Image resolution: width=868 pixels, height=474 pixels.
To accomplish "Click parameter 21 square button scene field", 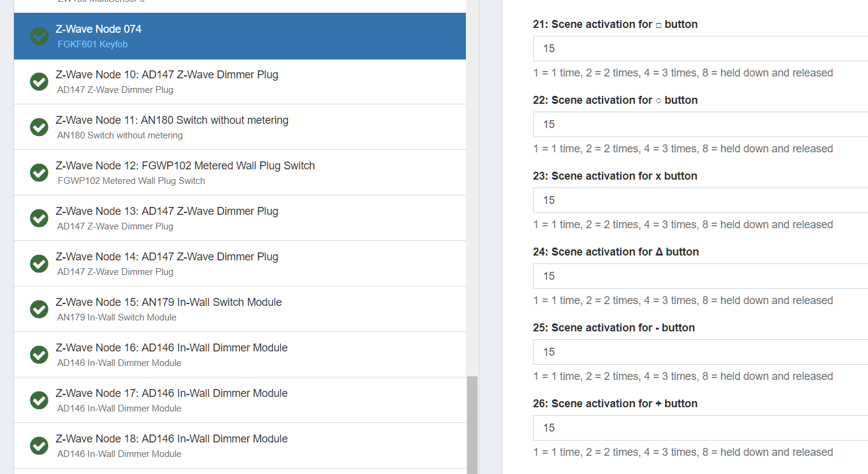I will pyautogui.click(x=699, y=49).
